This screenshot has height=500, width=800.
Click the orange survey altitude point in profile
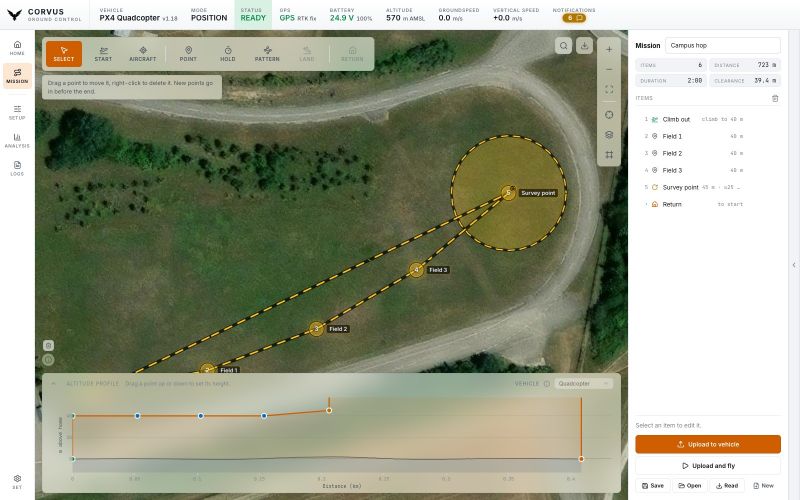[x=329, y=410]
